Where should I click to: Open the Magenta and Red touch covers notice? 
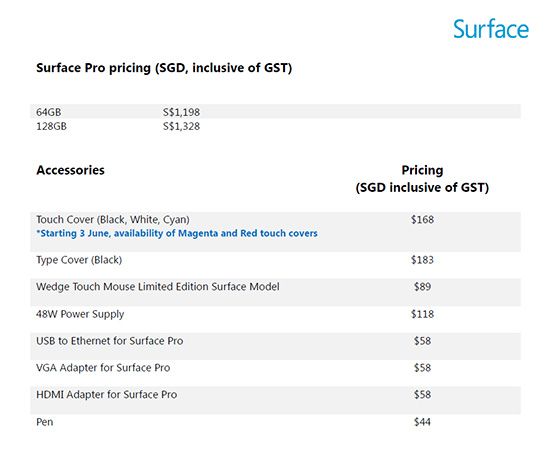coord(177,233)
